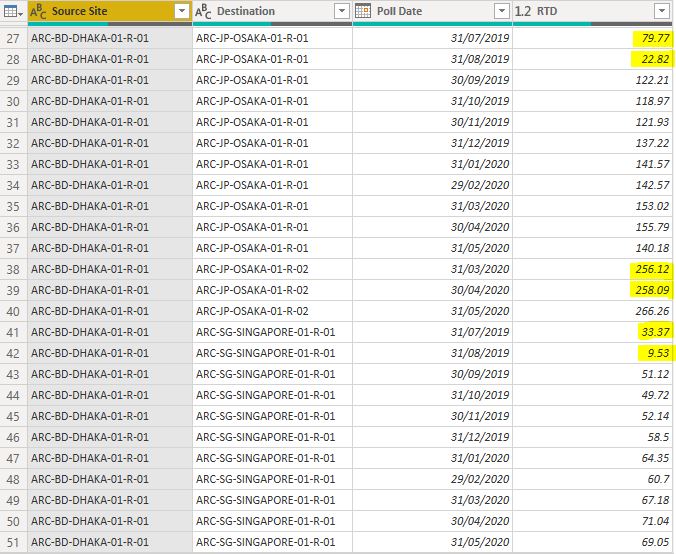Click the RTD value 64.35

click(655, 458)
